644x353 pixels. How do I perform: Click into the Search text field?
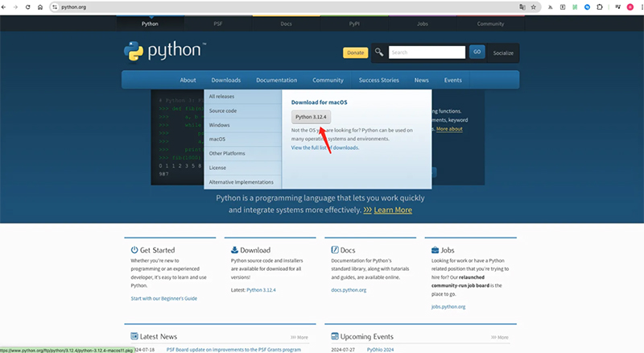pos(427,52)
